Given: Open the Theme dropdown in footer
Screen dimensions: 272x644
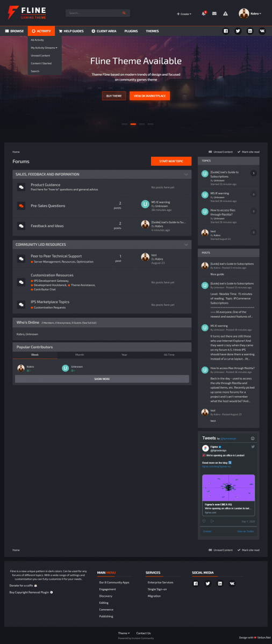Looking at the screenshot, I should click(x=124, y=633).
